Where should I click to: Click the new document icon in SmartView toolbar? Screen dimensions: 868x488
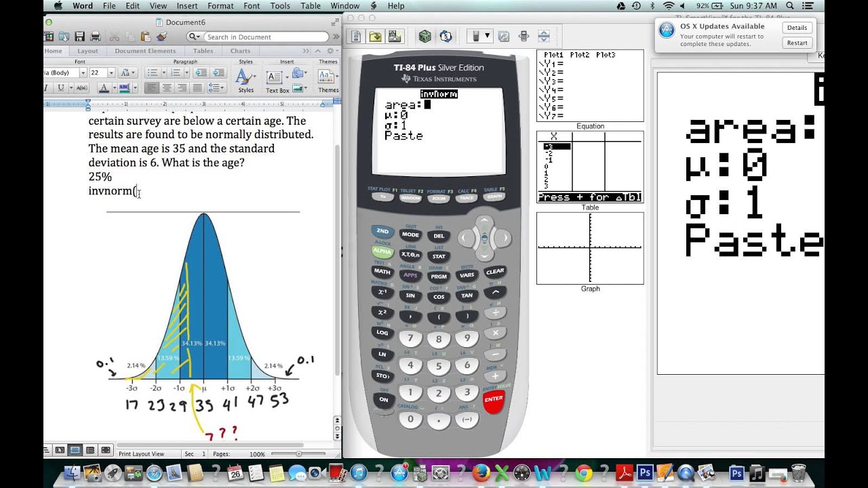coord(357,36)
